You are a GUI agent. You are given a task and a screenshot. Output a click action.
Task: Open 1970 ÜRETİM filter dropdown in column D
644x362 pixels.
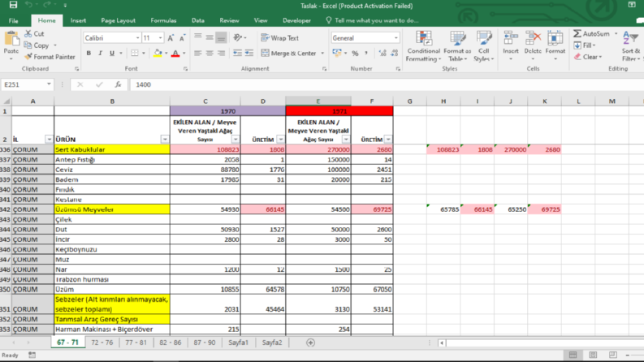click(x=280, y=139)
